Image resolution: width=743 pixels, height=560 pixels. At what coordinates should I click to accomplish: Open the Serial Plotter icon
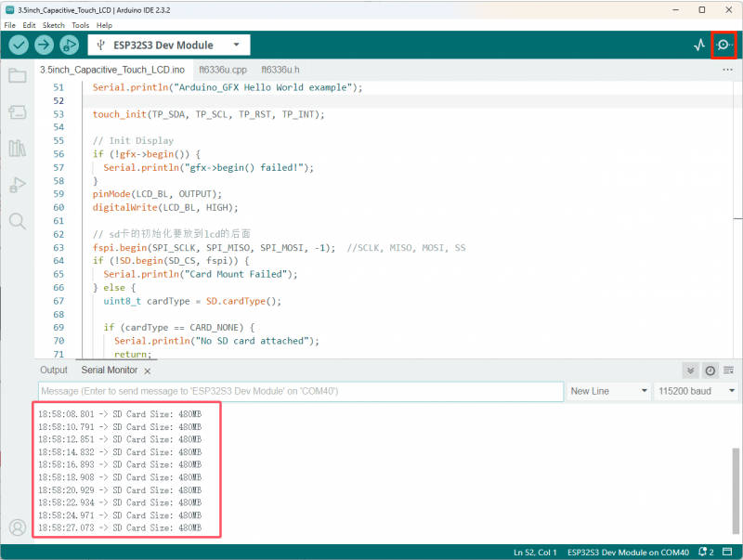(699, 45)
